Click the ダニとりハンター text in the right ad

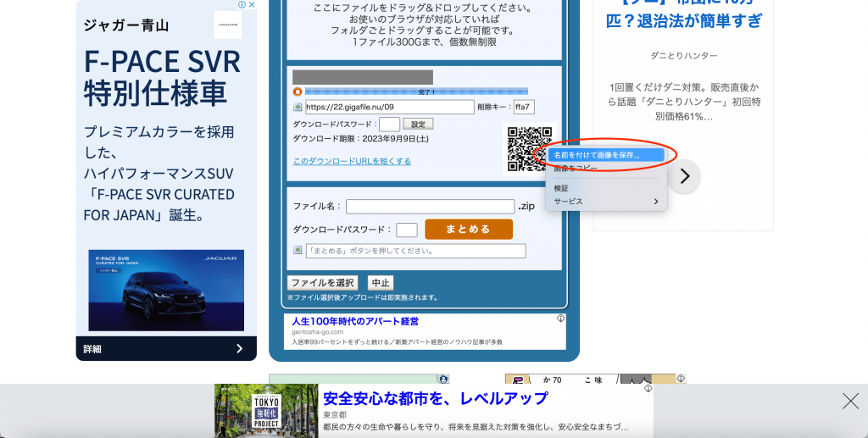tap(684, 55)
